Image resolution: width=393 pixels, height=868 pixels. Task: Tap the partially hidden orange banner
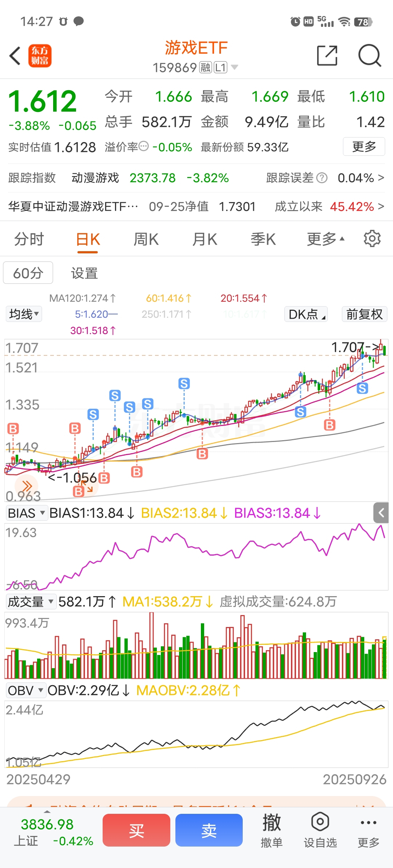pos(196,801)
